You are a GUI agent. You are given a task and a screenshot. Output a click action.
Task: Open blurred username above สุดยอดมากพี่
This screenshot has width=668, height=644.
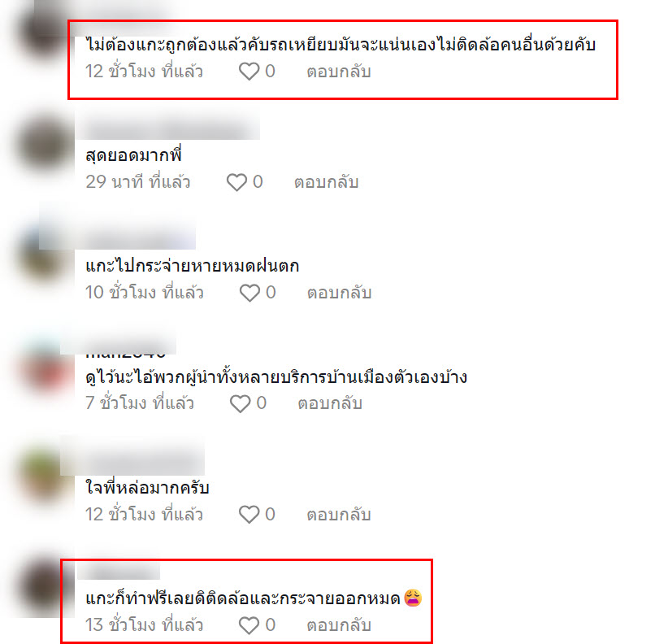click(167, 127)
